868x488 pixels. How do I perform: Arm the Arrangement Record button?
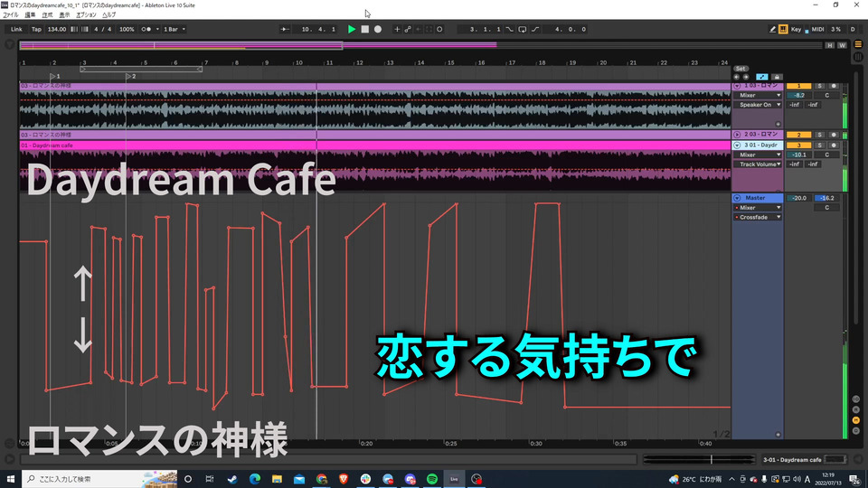pyautogui.click(x=378, y=29)
